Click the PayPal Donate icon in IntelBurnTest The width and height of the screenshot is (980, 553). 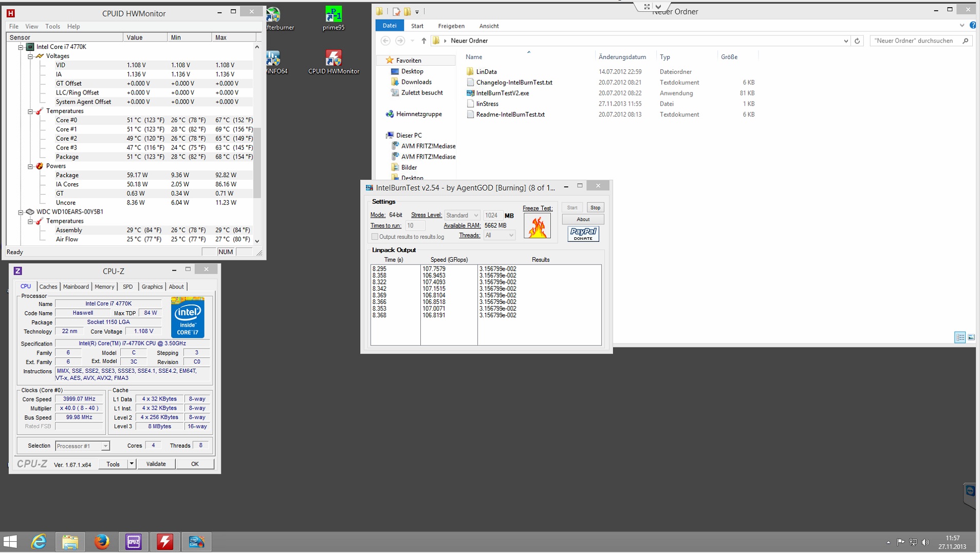[583, 234]
